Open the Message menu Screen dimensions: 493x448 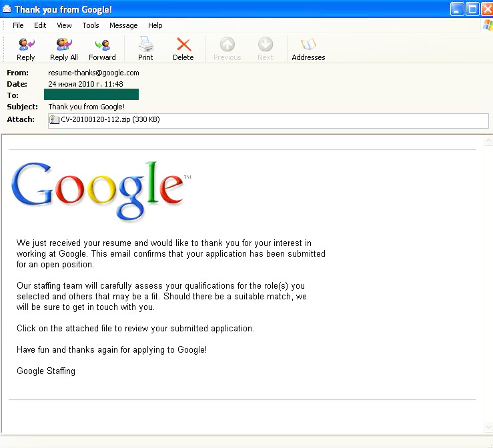coord(123,25)
